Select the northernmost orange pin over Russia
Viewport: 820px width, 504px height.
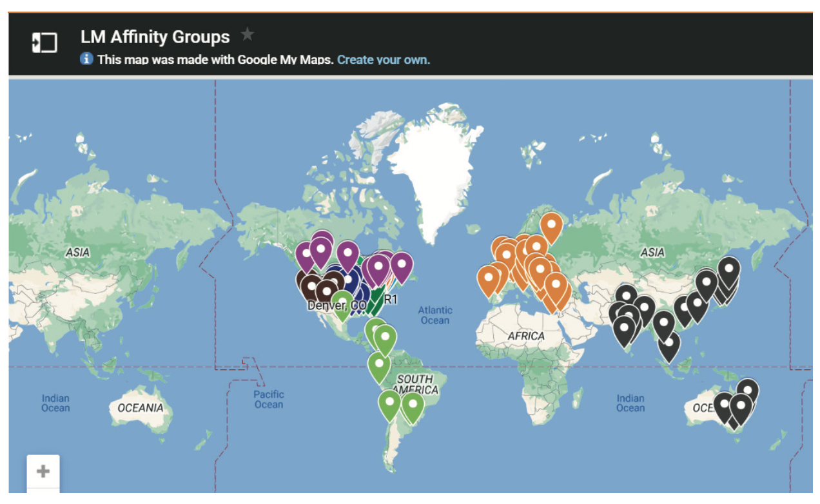[x=551, y=225]
